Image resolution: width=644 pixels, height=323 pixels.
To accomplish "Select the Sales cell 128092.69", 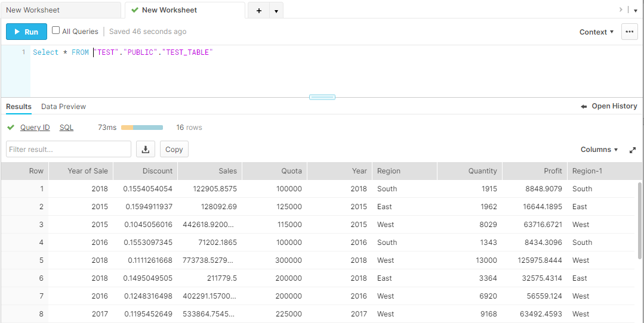I will (210, 207).
